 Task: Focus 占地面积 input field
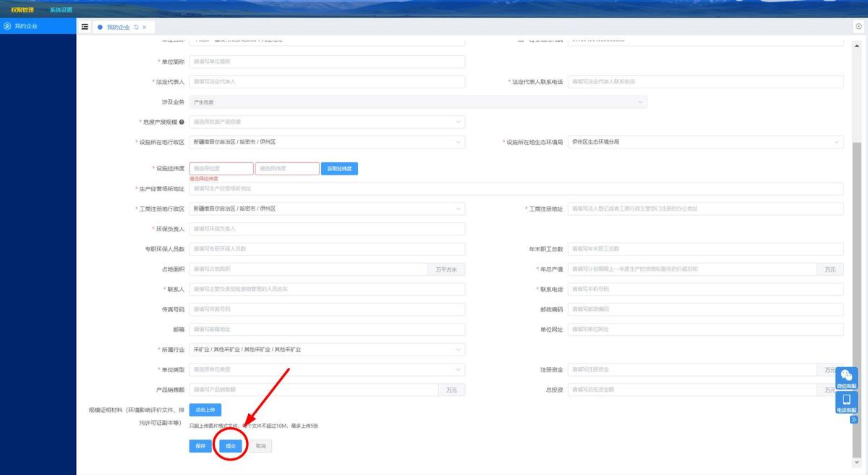tap(308, 269)
